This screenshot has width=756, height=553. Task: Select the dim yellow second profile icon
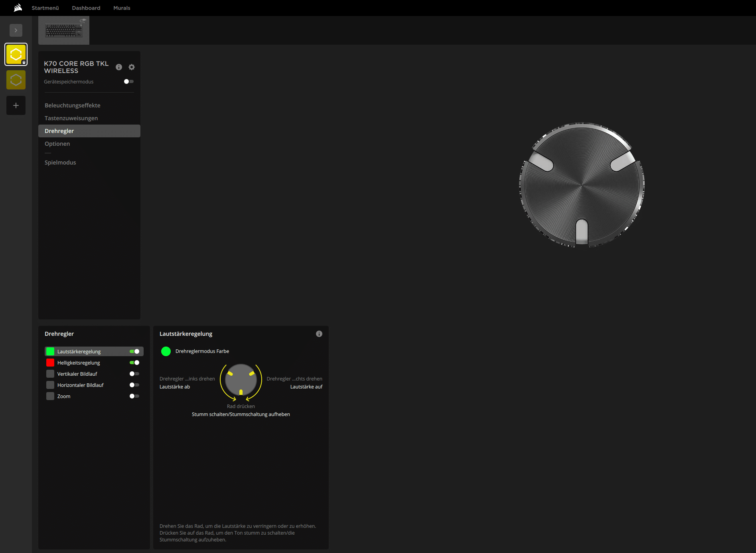(x=16, y=80)
